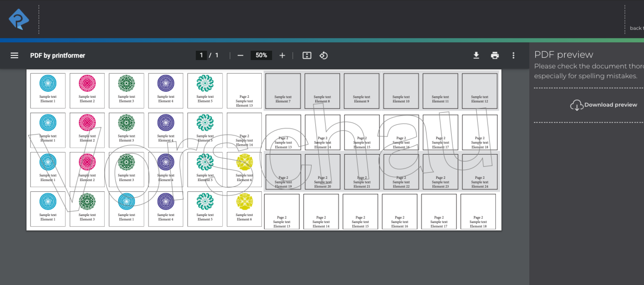
Task: Click the gray Element 12 box
Action: [x=480, y=91]
